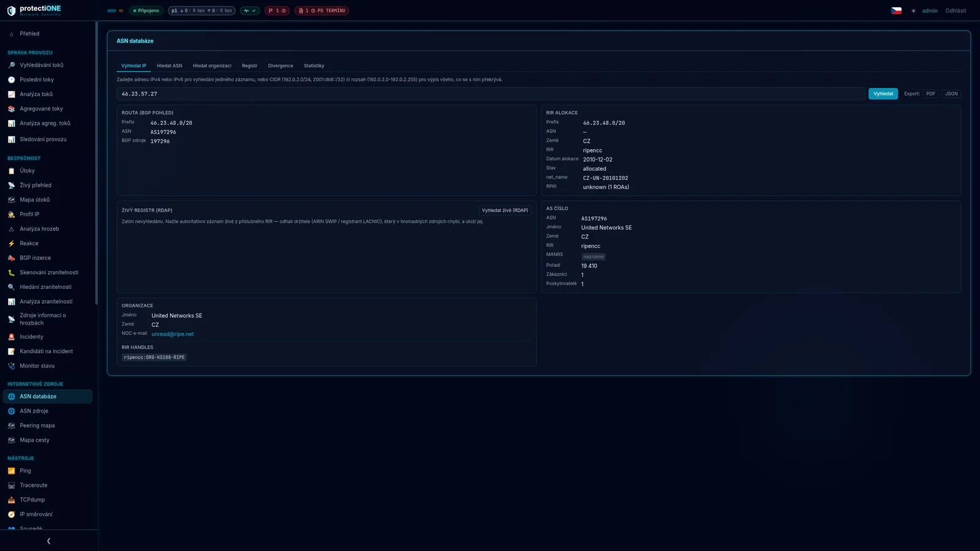Image resolution: width=980 pixels, height=551 pixels.
Task: Click the red flag status badge
Action: click(277, 10)
